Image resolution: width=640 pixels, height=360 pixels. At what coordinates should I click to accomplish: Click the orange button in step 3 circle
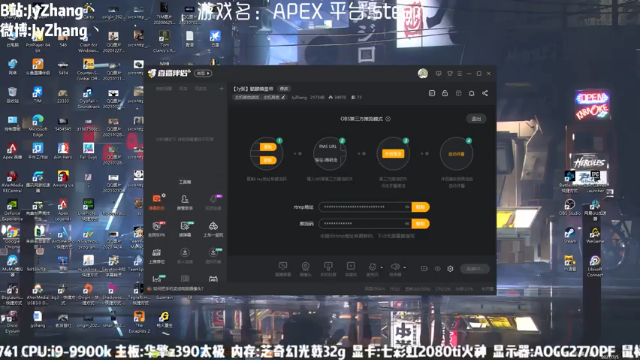click(393, 153)
